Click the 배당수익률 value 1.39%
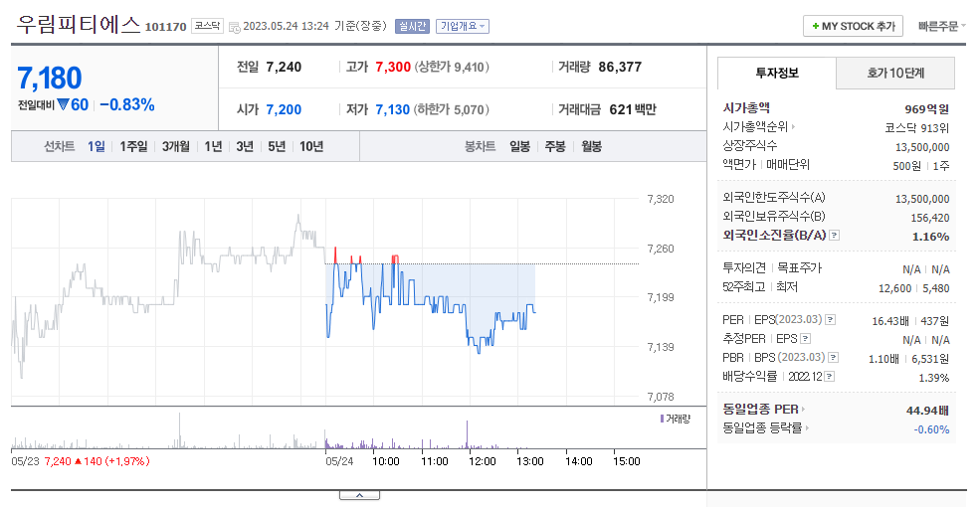Viewport: 980px width, 507px height. click(x=934, y=378)
